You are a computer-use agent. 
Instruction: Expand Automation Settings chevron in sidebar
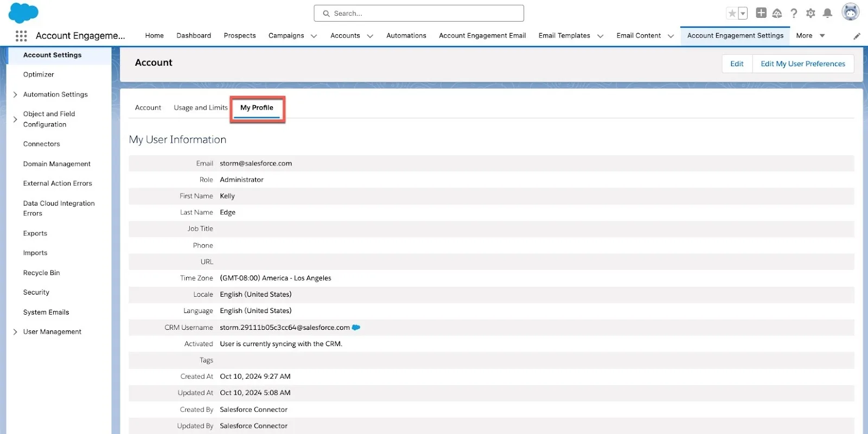click(15, 95)
